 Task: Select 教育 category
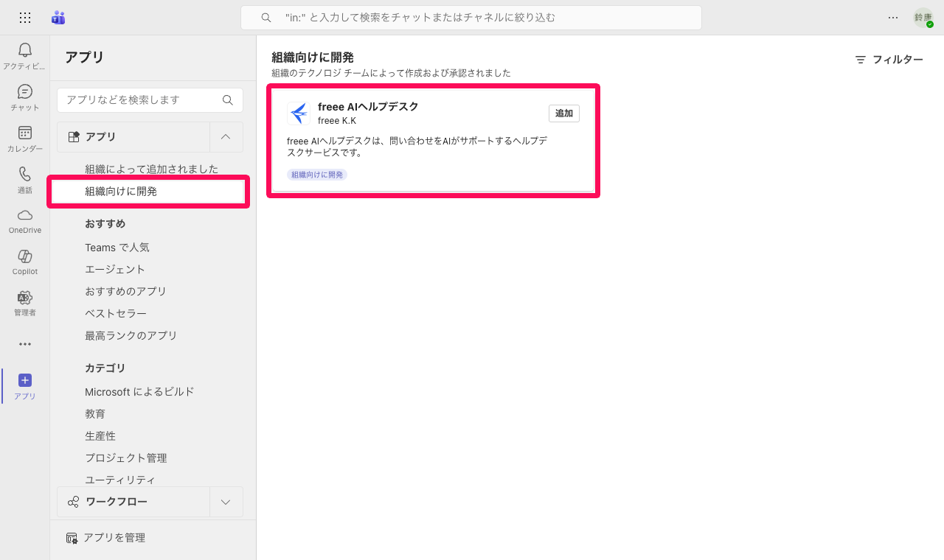95,414
